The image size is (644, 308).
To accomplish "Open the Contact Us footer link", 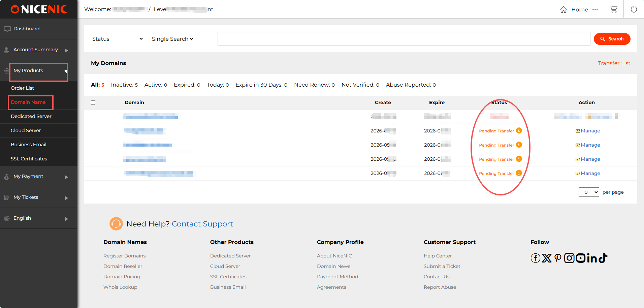I will point(437,277).
